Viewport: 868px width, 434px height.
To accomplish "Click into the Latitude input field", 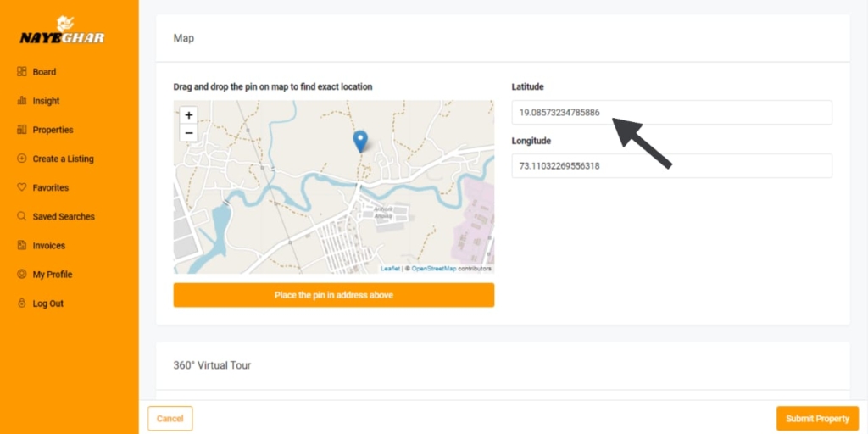I will point(671,112).
